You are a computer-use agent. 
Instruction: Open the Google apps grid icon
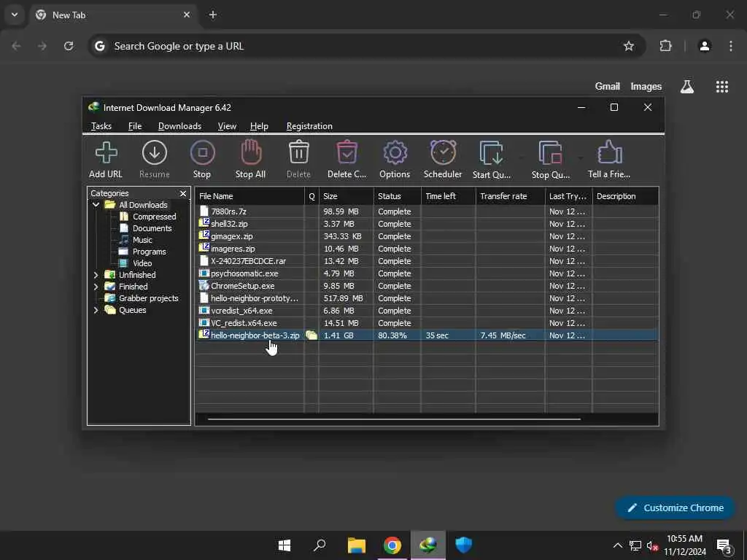(x=722, y=87)
